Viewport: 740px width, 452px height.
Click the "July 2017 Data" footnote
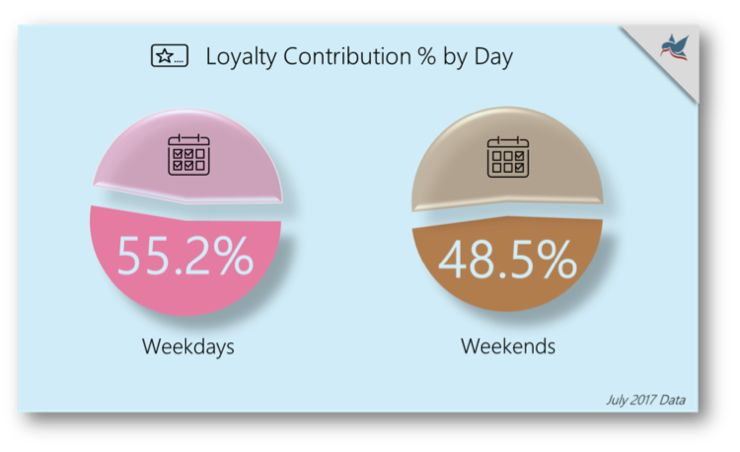pos(646,400)
